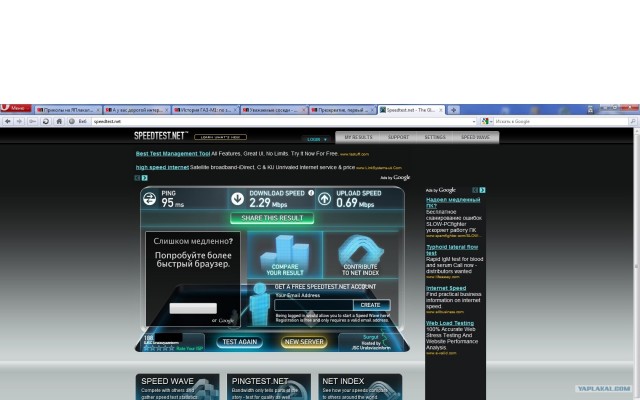The width and height of the screenshot is (640, 400).
Task: Click SHARE THIS RESULT button
Action: pos(272,218)
